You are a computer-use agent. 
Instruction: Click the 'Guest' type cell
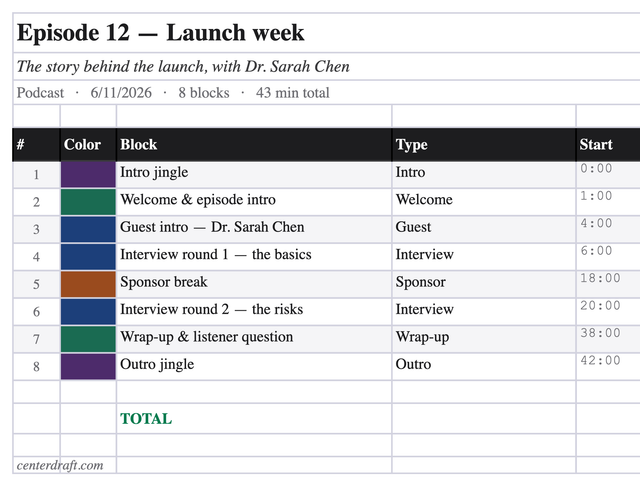[x=484, y=229]
